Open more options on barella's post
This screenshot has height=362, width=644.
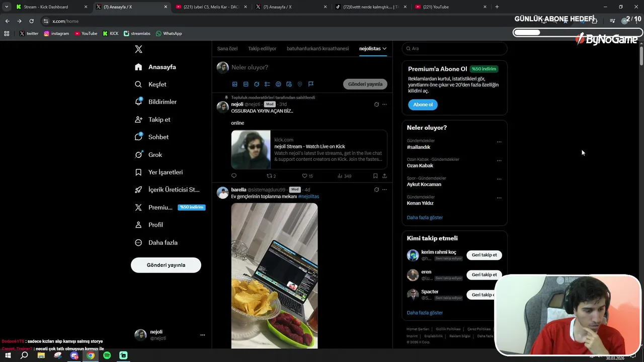[384, 190]
